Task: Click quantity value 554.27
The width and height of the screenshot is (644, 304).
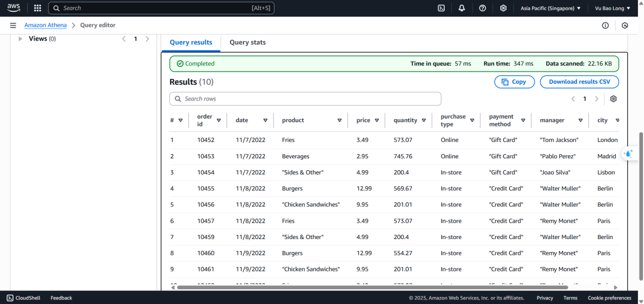Action: (403, 253)
